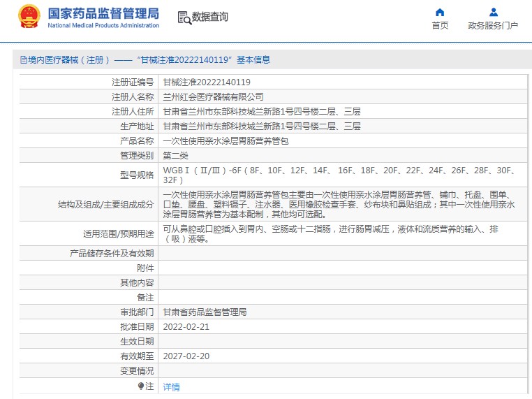Image resolution: width=532 pixels, height=399 pixels.
Task: Select product name 一次性使用亲水涂层胃肠营养管包
Action: [x=226, y=141]
